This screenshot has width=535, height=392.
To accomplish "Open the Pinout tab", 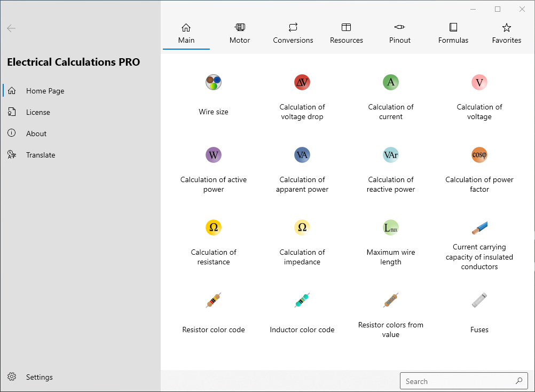I will click(400, 33).
